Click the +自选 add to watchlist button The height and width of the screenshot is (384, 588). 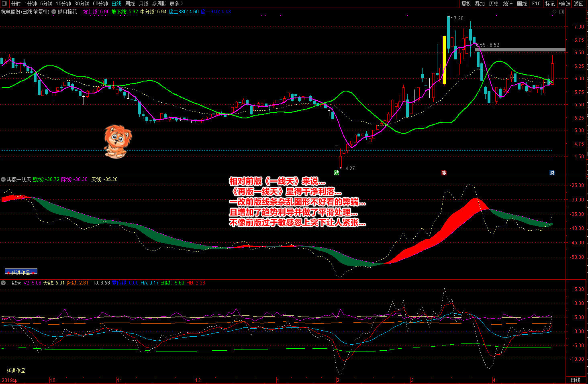pos(564,4)
